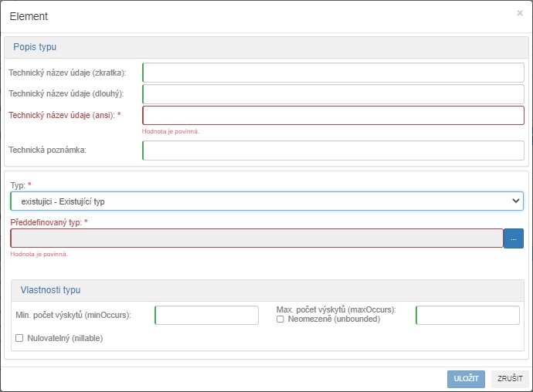533x392 pixels.
Task: Click the Max. počet výskytů (maxOccurs) input
Action: pos(467,316)
